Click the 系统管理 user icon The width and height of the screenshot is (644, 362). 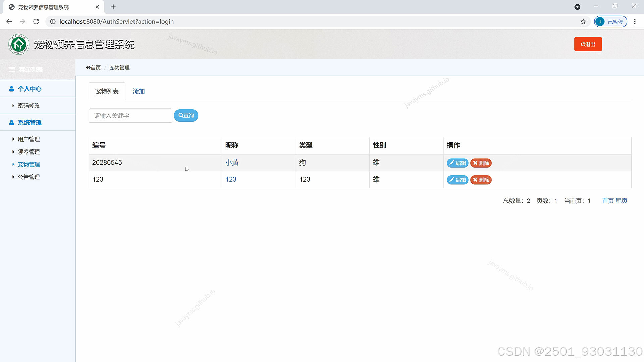point(11,123)
